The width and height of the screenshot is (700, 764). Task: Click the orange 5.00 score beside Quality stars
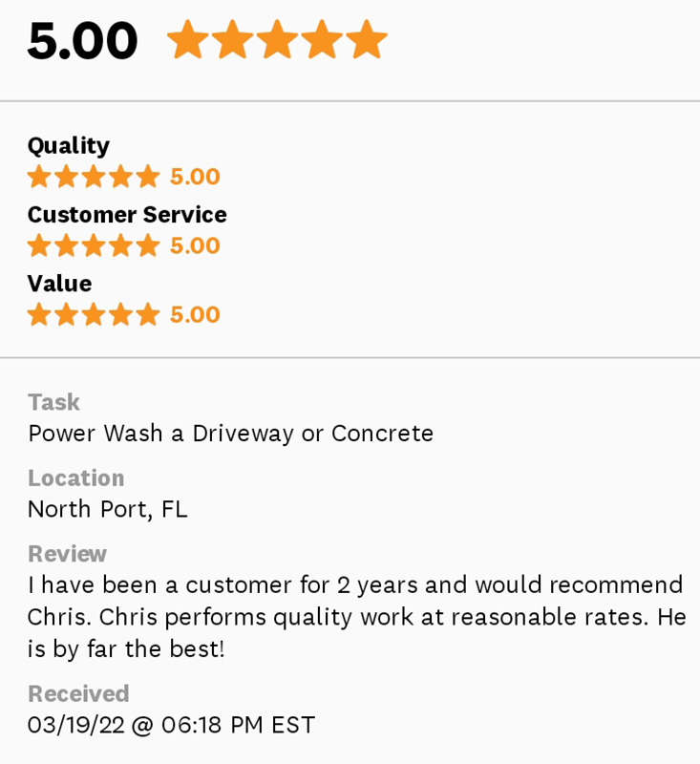click(195, 177)
